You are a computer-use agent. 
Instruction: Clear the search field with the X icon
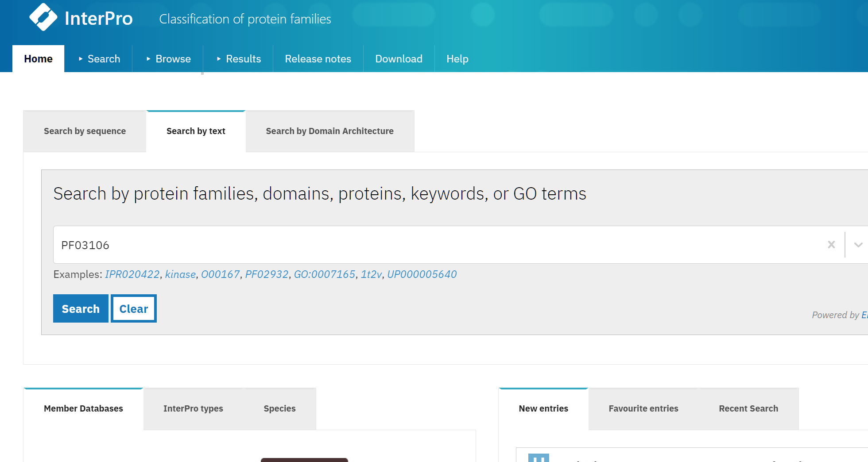click(x=831, y=245)
